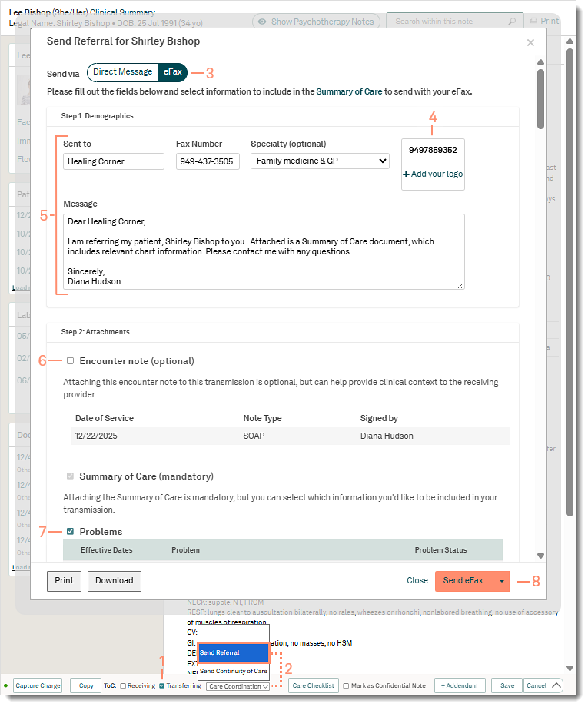
Task: Click the dialog scrollbar thumb
Action: [540, 99]
